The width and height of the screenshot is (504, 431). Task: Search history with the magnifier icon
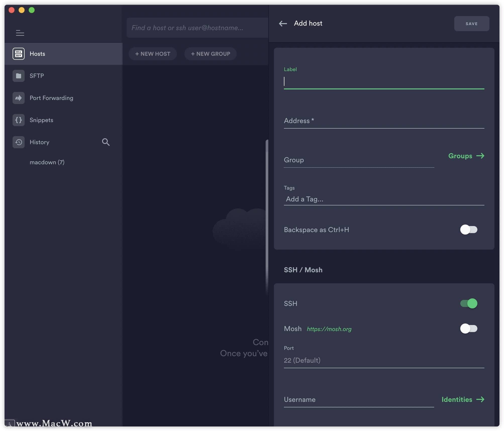[106, 142]
